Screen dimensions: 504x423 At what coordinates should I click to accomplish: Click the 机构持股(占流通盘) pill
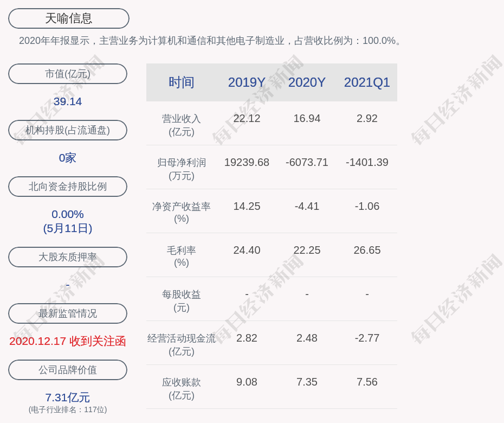click(x=68, y=130)
